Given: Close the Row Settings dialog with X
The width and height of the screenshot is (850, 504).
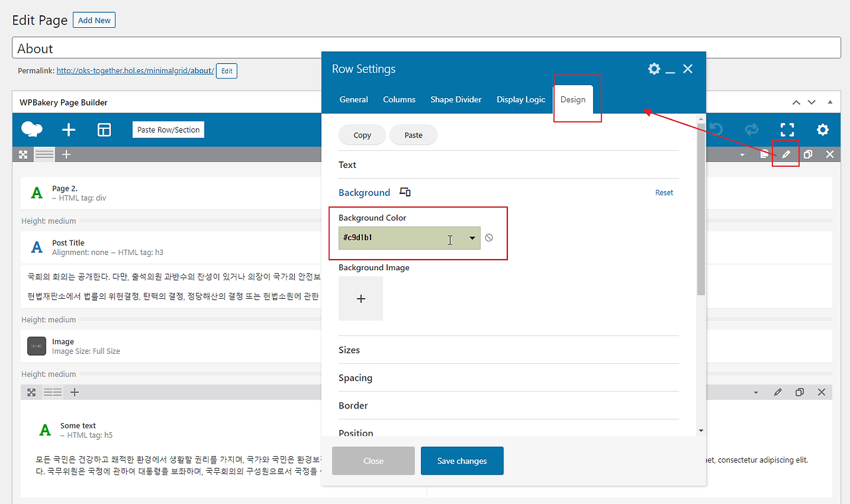Looking at the screenshot, I should (688, 69).
